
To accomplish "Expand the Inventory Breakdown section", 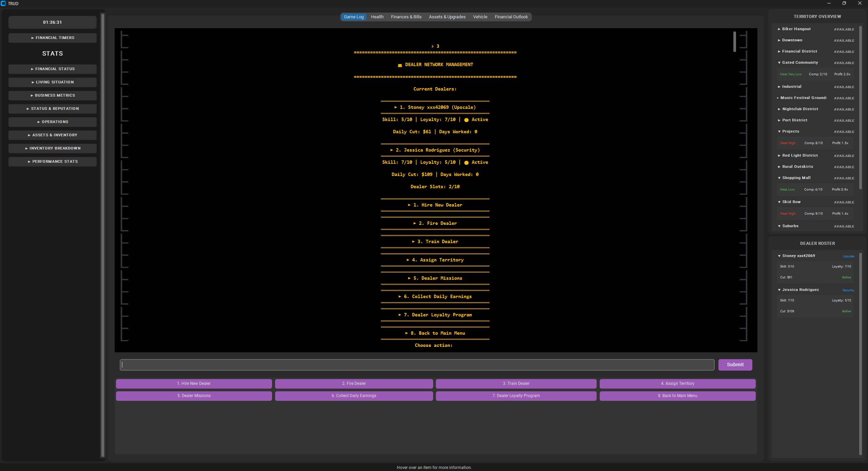I will click(53, 148).
